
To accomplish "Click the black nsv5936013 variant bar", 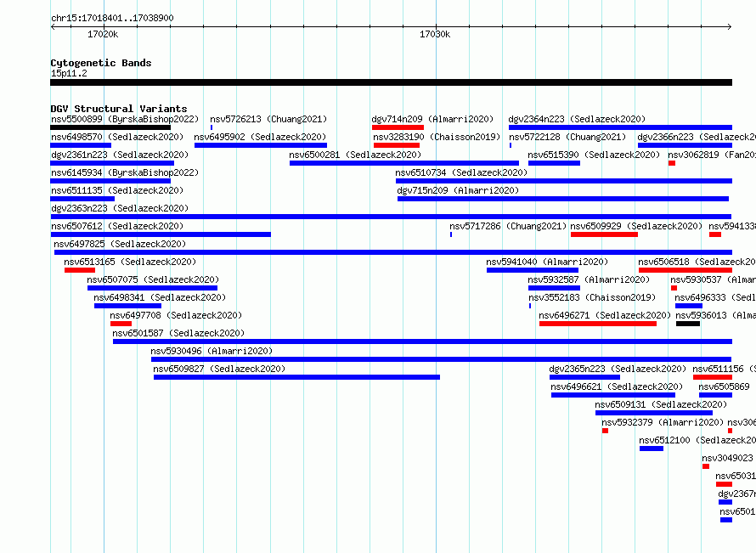I will (x=688, y=324).
